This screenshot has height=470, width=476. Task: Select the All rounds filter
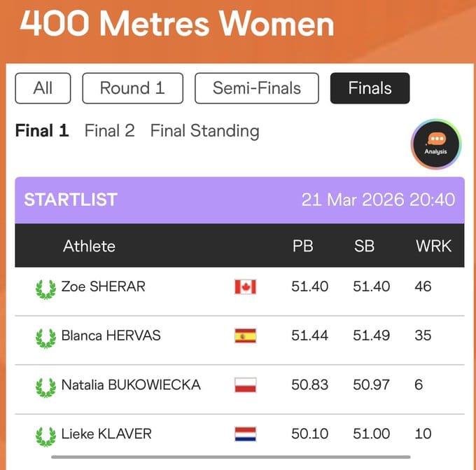(x=43, y=88)
